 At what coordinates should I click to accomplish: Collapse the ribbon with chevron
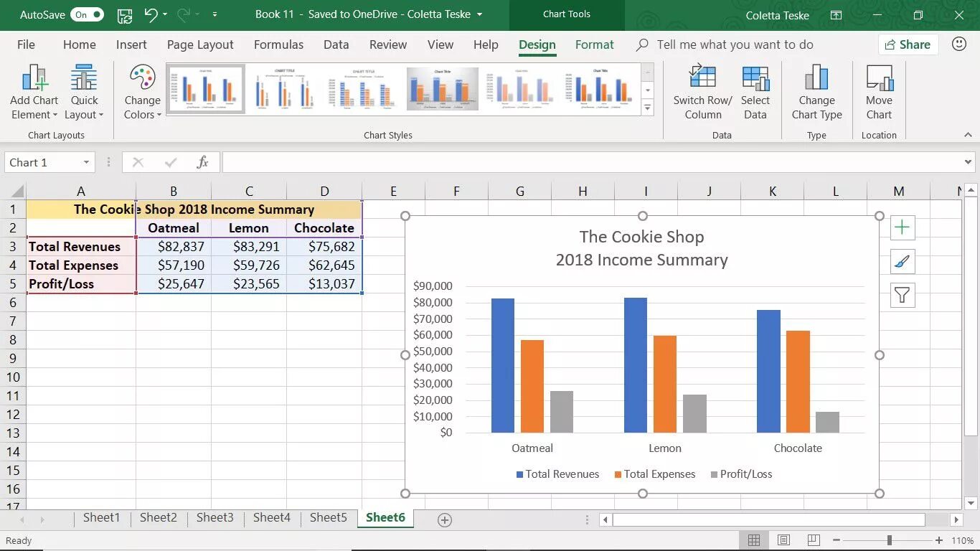point(968,134)
